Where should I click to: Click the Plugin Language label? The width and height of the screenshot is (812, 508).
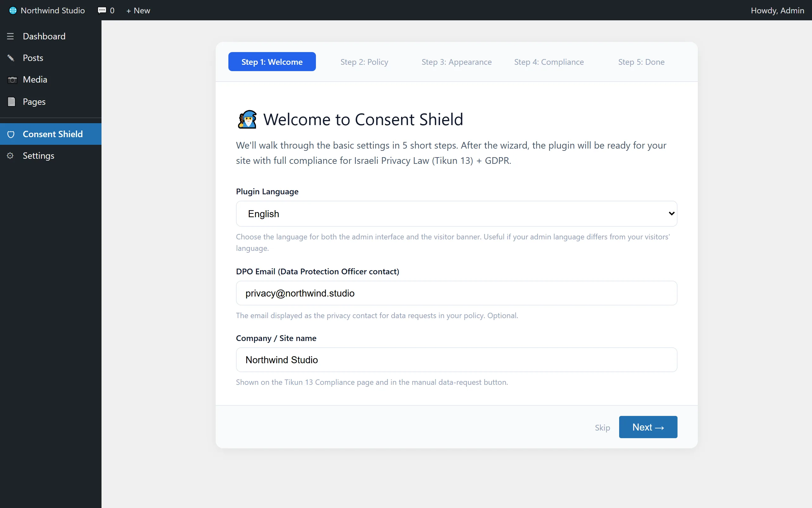(x=267, y=191)
